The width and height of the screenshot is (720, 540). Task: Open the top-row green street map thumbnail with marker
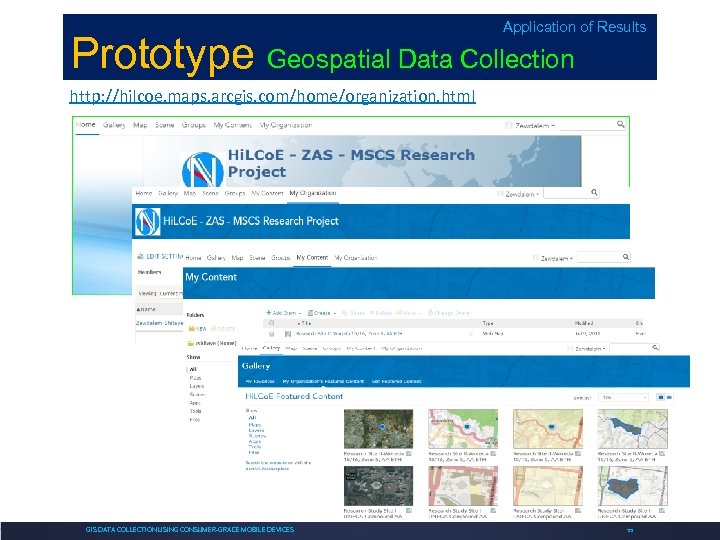(x=463, y=429)
